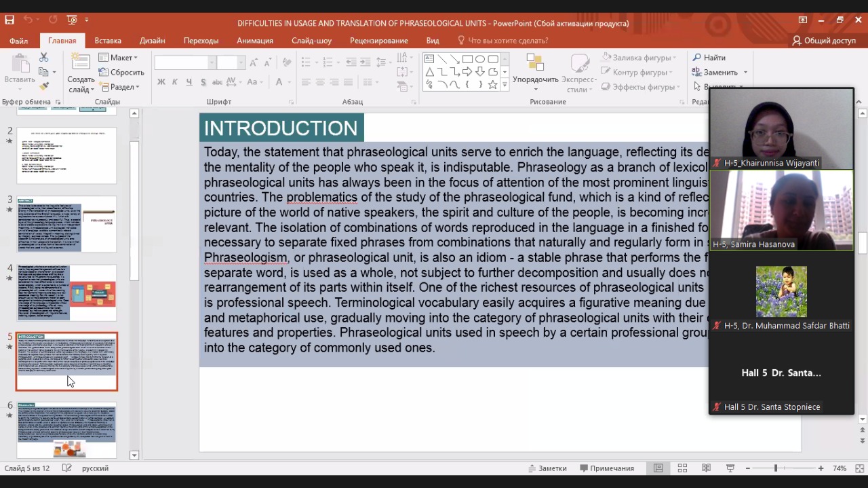Open Контур фигуры shape outline dropdown

pos(637,73)
